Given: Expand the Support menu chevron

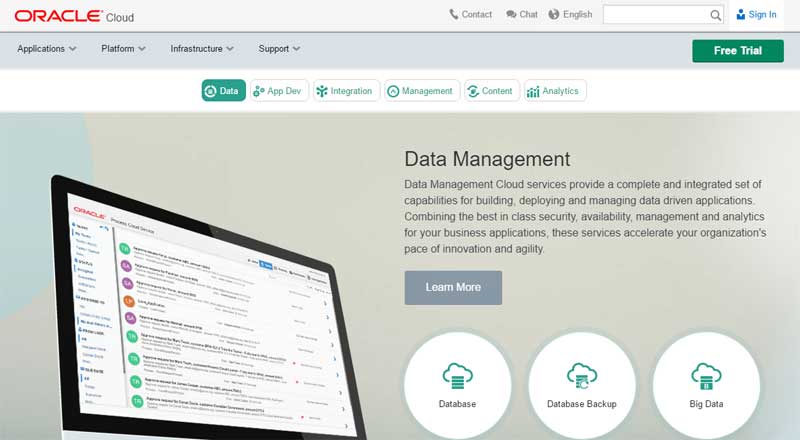Looking at the screenshot, I should coord(296,48).
